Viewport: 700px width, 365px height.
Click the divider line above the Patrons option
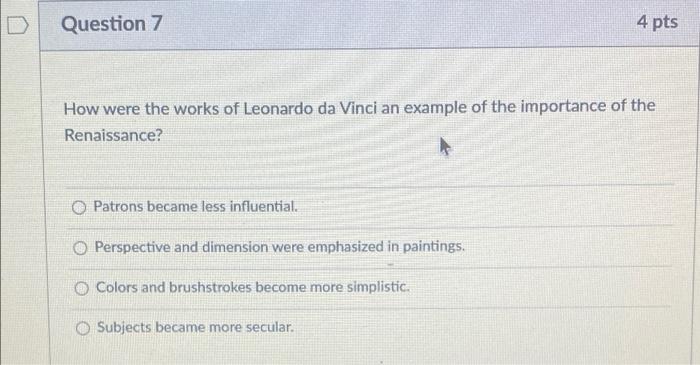tap(370, 186)
